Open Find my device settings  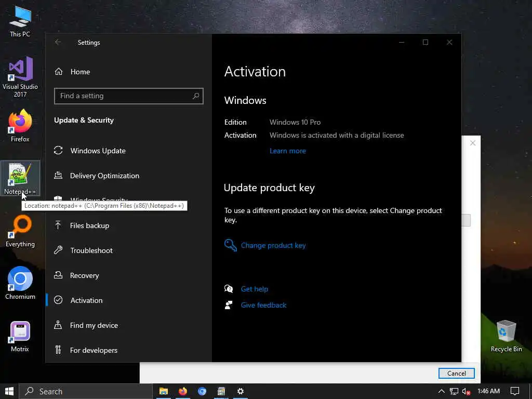pos(129,325)
